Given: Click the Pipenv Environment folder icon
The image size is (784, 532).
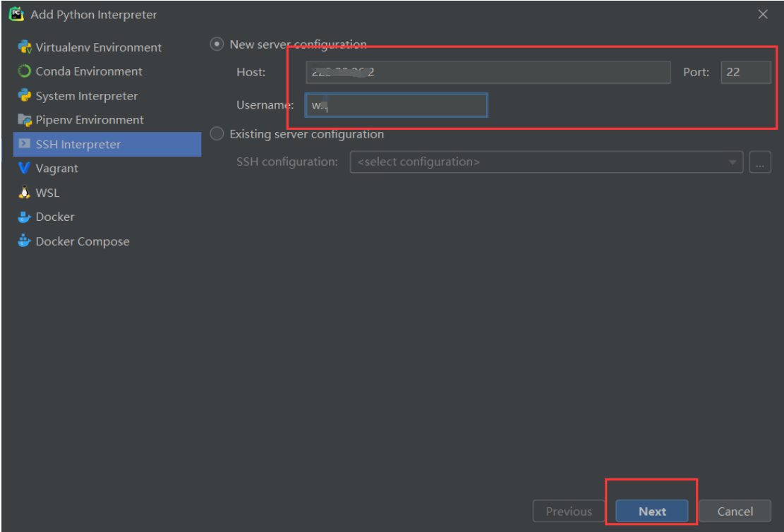Looking at the screenshot, I should point(25,119).
